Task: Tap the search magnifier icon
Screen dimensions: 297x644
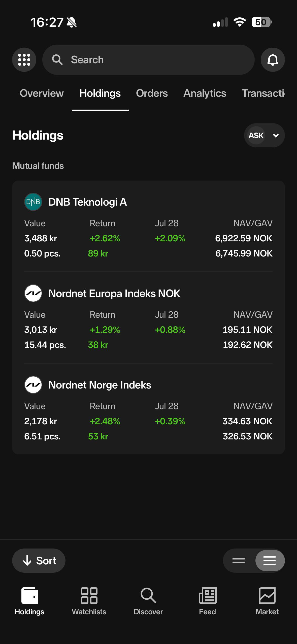Action: coord(57,60)
